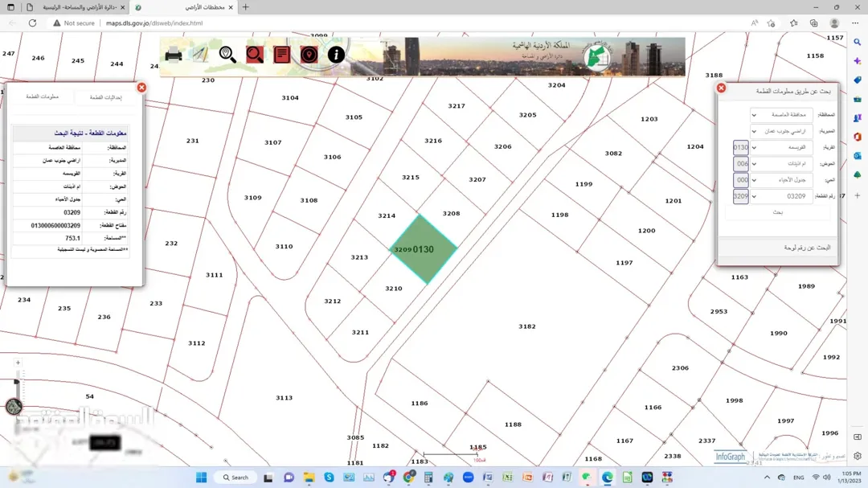Screen dimensions: 868x488
Task: Click the village code field 0130
Action: 741,147
